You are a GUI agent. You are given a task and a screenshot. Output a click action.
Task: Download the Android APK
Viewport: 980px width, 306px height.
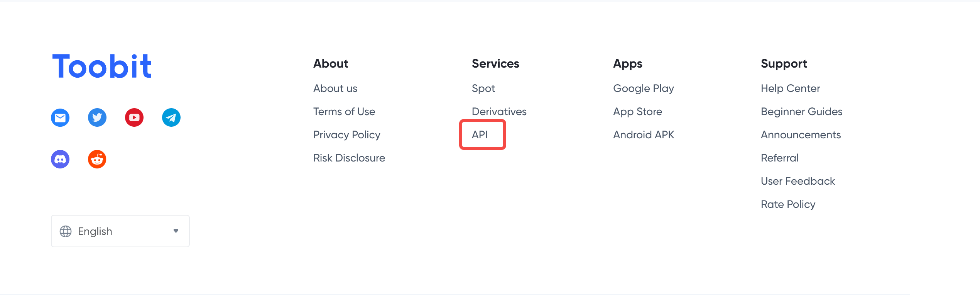coord(644,135)
